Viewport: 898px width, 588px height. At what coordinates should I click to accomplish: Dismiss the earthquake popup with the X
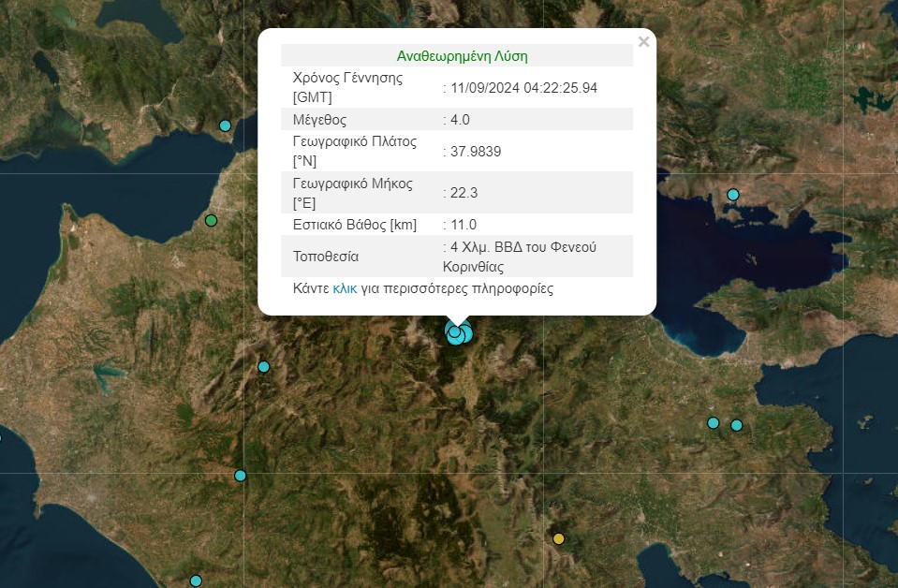click(642, 42)
